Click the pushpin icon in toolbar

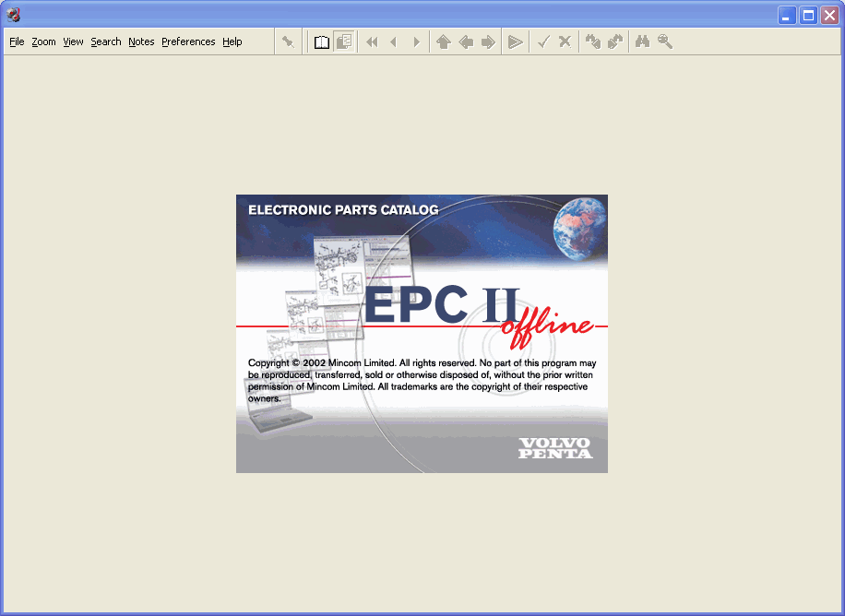click(289, 41)
